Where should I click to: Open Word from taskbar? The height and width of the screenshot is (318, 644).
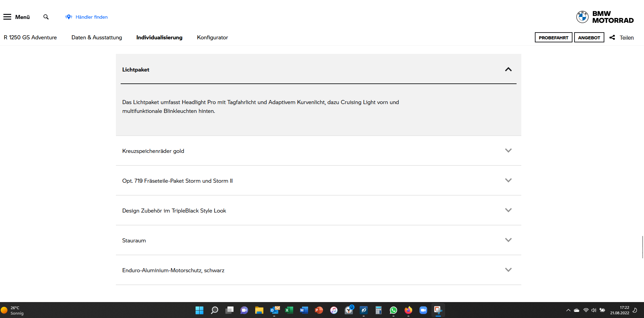304,310
